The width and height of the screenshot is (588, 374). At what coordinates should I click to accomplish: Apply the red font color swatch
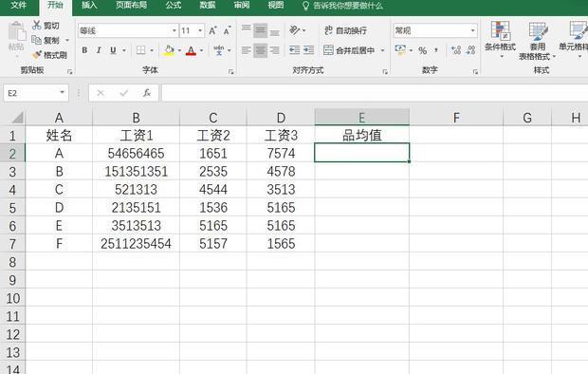click(191, 50)
